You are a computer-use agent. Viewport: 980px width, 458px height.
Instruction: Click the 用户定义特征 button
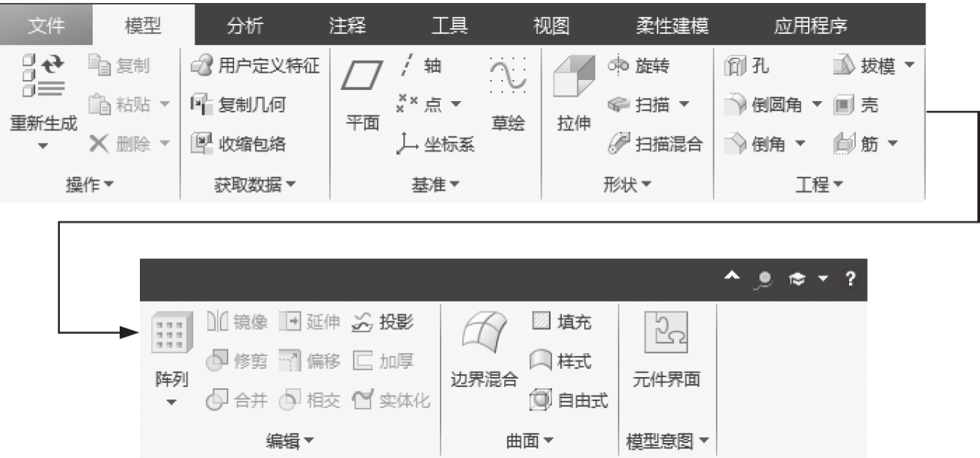click(x=254, y=67)
